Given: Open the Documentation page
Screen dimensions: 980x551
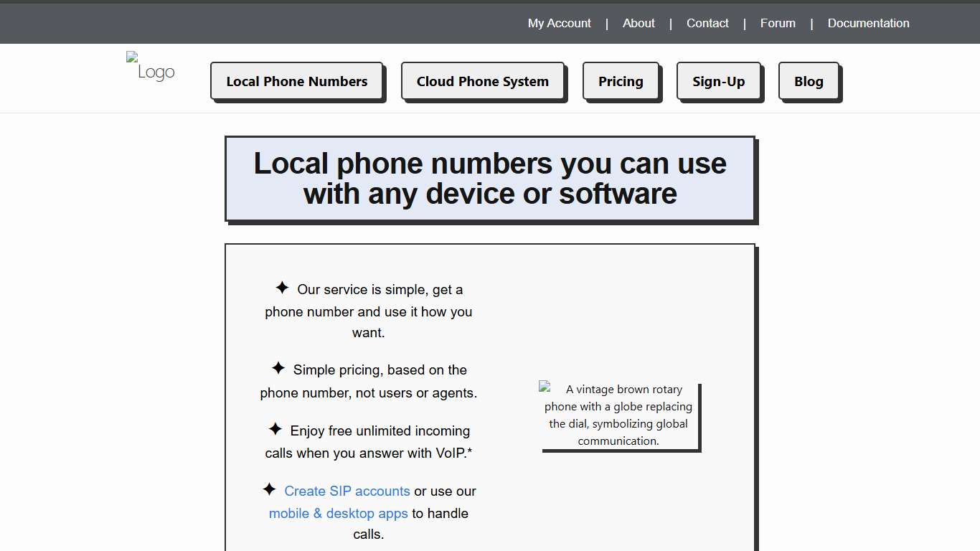Looking at the screenshot, I should tap(868, 23).
